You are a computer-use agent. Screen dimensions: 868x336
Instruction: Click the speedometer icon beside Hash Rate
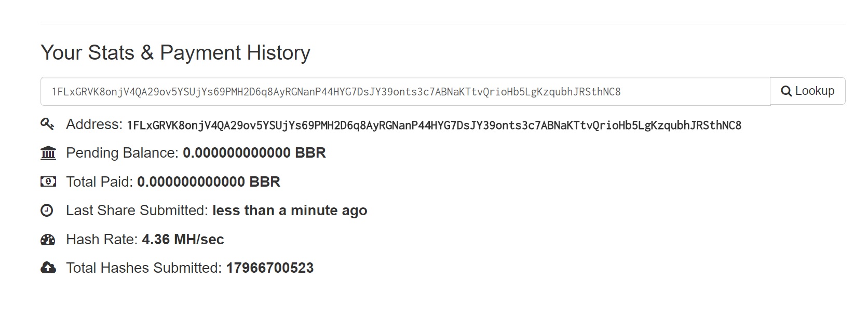point(48,239)
